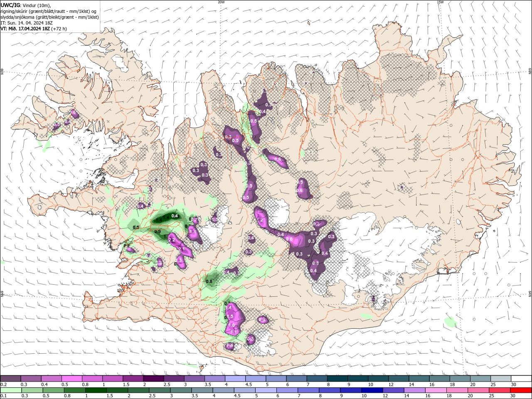Viewport: 532px width, 399px height.
Task: Click the '20W' longitude label at top
Action: pos(221,2)
